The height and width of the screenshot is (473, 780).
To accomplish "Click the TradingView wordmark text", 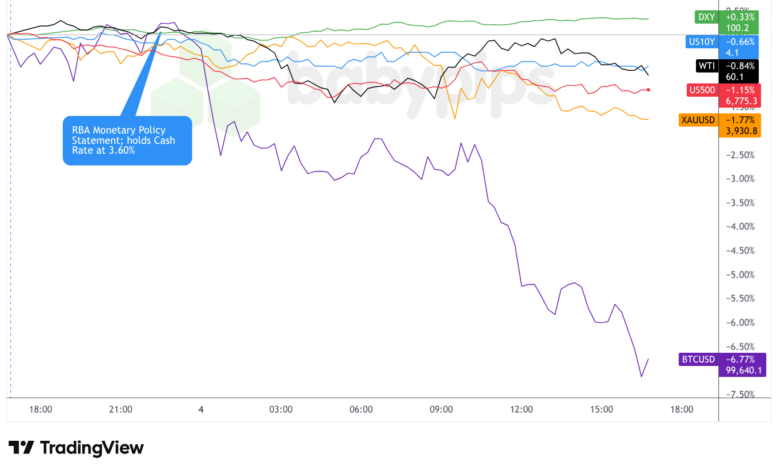I will coord(91,448).
